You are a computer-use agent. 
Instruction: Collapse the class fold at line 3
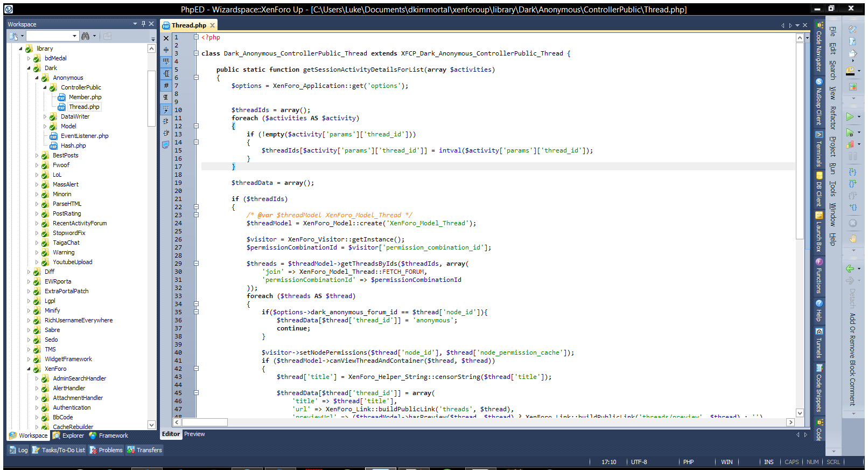[x=196, y=53]
